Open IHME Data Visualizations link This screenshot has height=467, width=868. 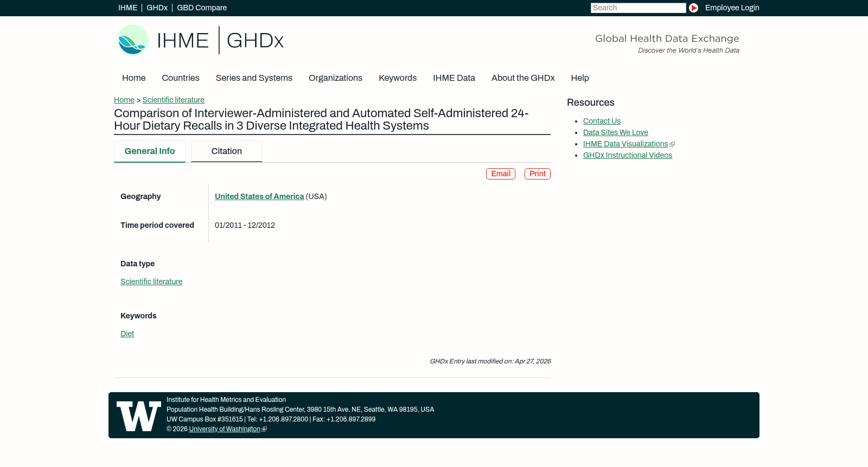click(626, 144)
